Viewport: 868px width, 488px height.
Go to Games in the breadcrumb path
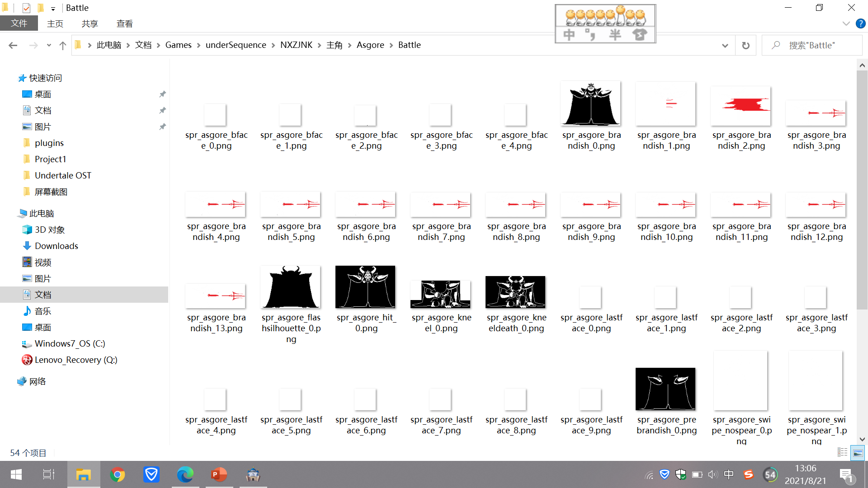click(178, 45)
